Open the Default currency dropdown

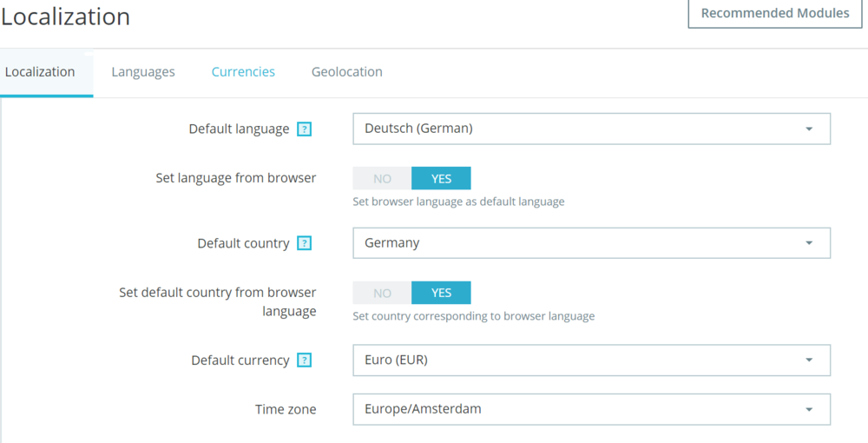[590, 360]
